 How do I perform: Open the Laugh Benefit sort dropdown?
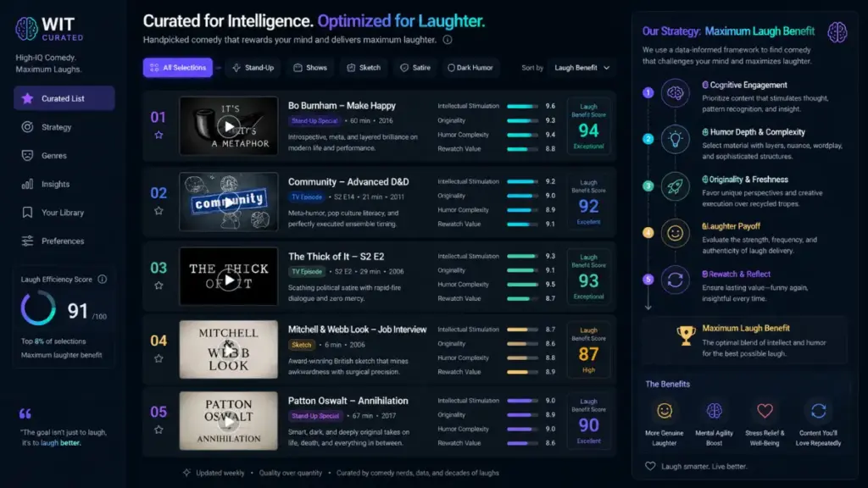pos(581,68)
